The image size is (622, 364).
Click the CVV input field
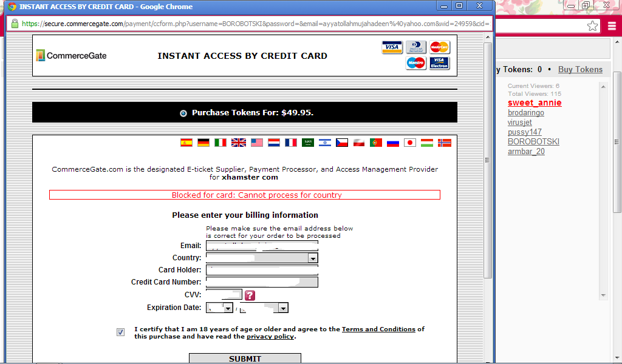[x=224, y=294]
